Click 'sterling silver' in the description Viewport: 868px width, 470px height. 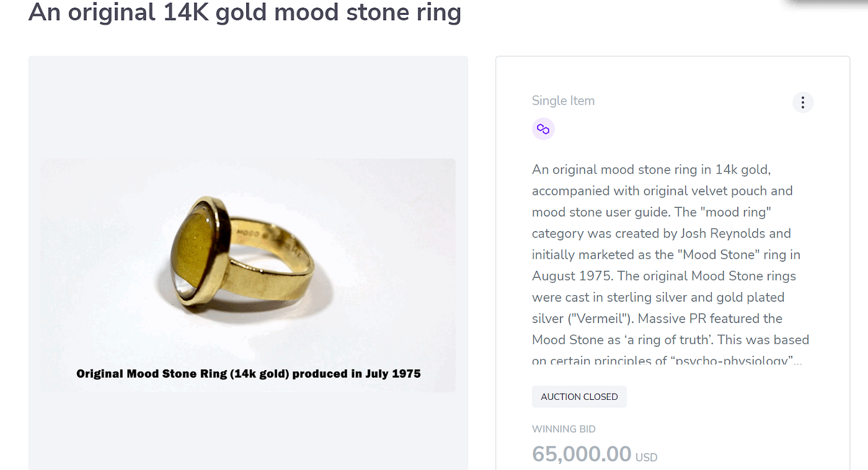pos(643,298)
